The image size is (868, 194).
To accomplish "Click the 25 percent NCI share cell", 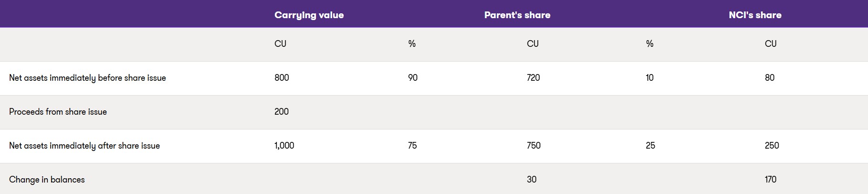I will 650,146.
